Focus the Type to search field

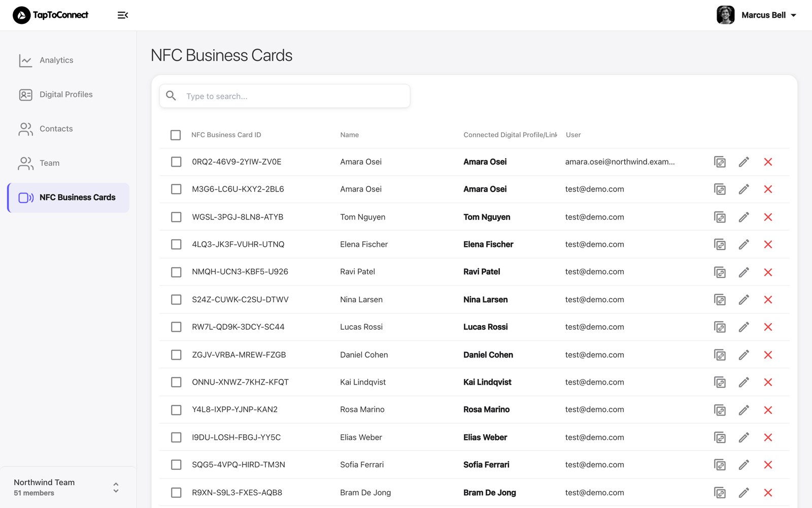coord(285,96)
